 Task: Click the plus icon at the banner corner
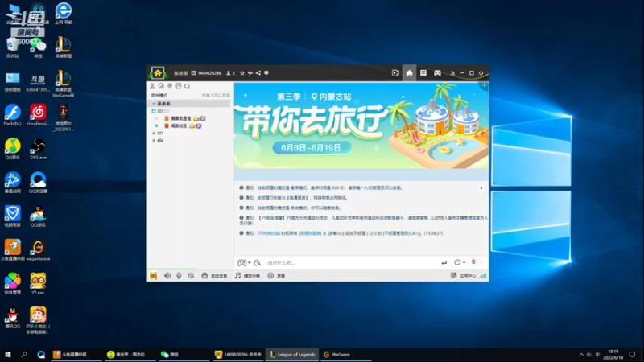click(x=485, y=86)
